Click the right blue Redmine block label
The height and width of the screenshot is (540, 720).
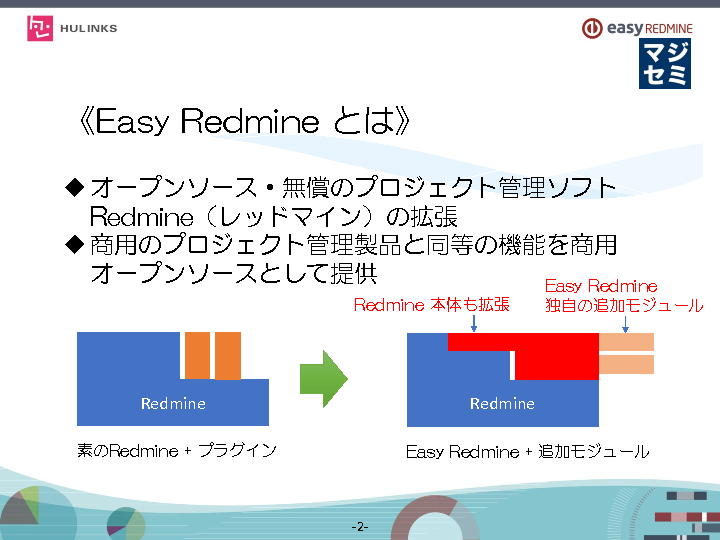[502, 404]
